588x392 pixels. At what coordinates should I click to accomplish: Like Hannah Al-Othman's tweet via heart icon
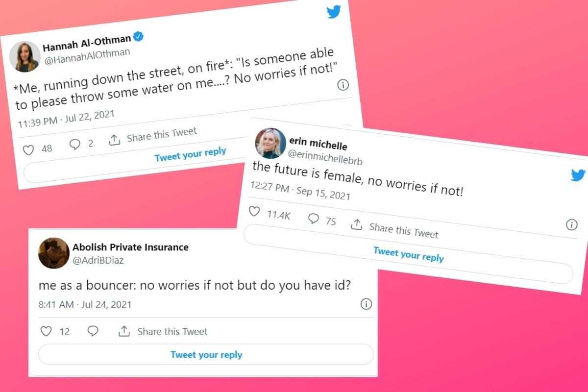pos(28,149)
